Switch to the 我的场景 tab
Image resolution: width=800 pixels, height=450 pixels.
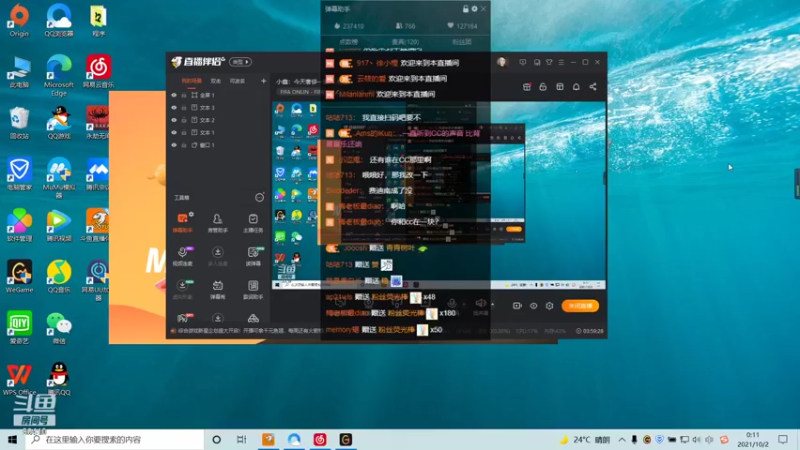pos(191,81)
